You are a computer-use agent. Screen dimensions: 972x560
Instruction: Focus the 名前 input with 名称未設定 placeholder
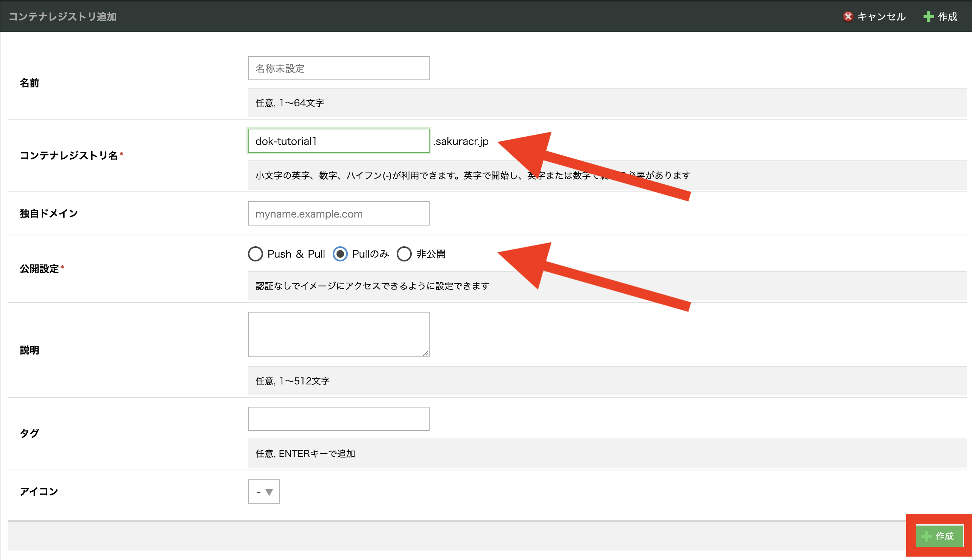coord(338,68)
